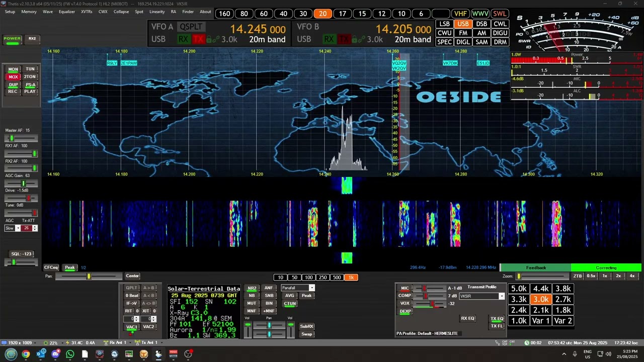Viewport: 644px width, 362px height.
Task: Open Outlook from the taskbar
Action: pyautogui.click(x=41, y=354)
